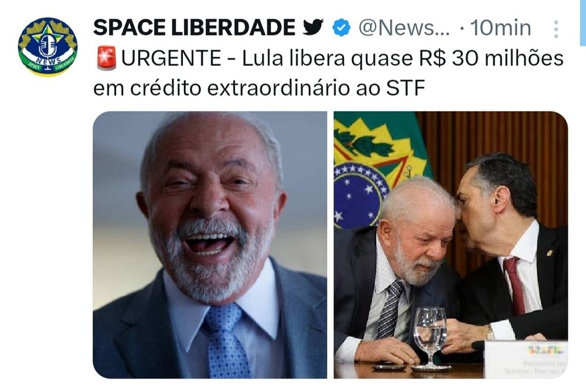Viewport: 586px width, 392px height.
Task: Click the blue verified checkmark badge
Action: pyautogui.click(x=341, y=28)
